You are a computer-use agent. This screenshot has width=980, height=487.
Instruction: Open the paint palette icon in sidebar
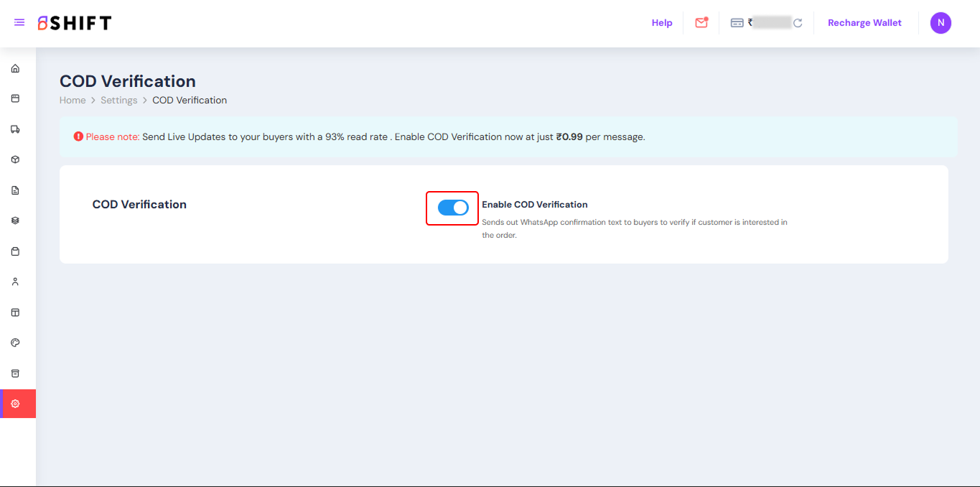point(15,343)
